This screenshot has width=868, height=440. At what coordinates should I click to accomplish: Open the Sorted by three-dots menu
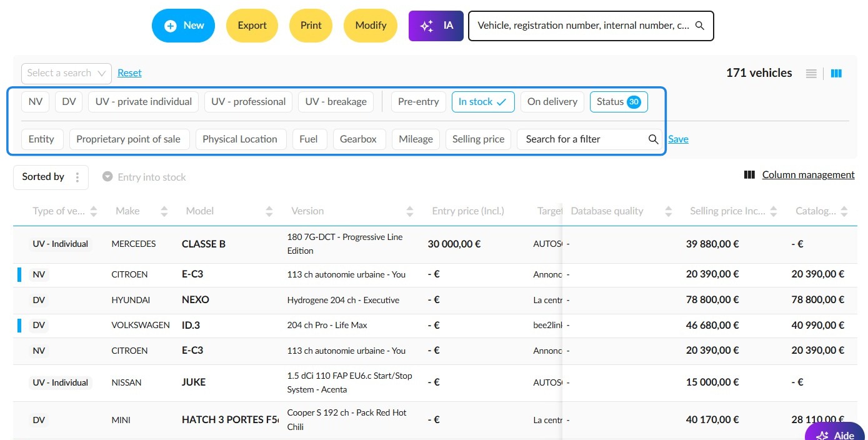tap(77, 177)
